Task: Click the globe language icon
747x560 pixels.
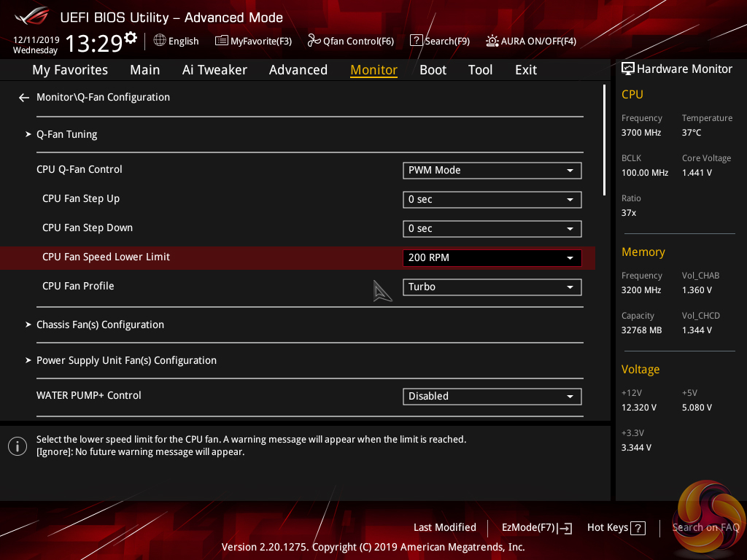Action: point(160,41)
